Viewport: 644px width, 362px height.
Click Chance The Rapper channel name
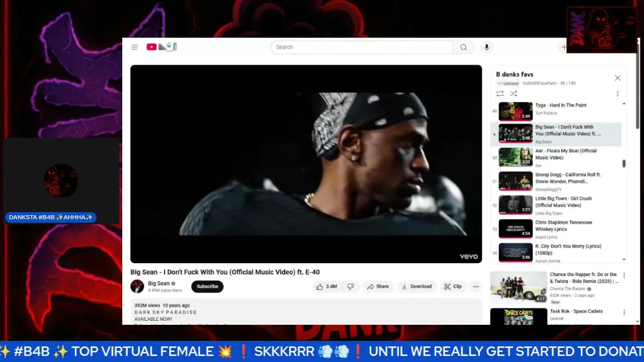pos(568,289)
